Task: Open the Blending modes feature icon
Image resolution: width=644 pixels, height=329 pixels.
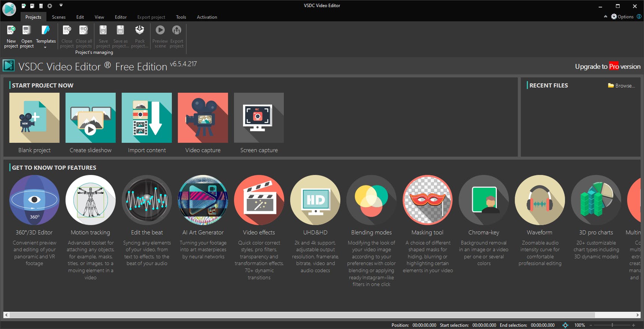Action: pos(371,200)
